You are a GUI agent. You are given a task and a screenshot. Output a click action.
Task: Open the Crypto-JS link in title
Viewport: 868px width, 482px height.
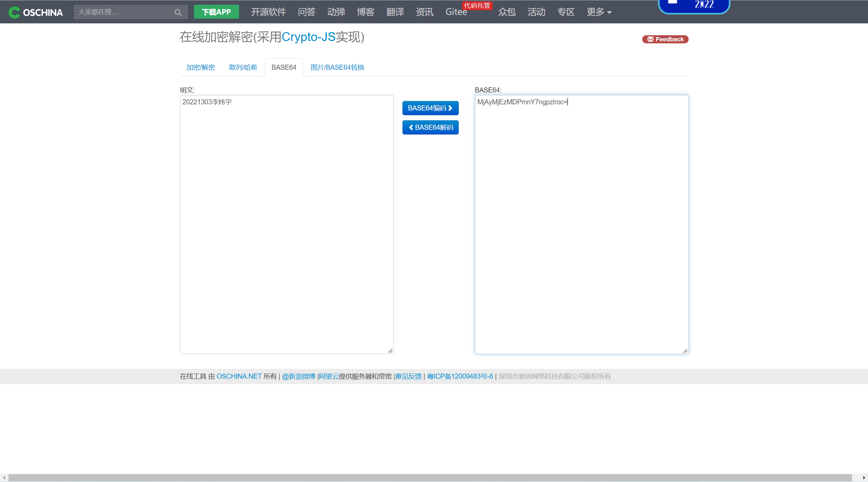308,37
